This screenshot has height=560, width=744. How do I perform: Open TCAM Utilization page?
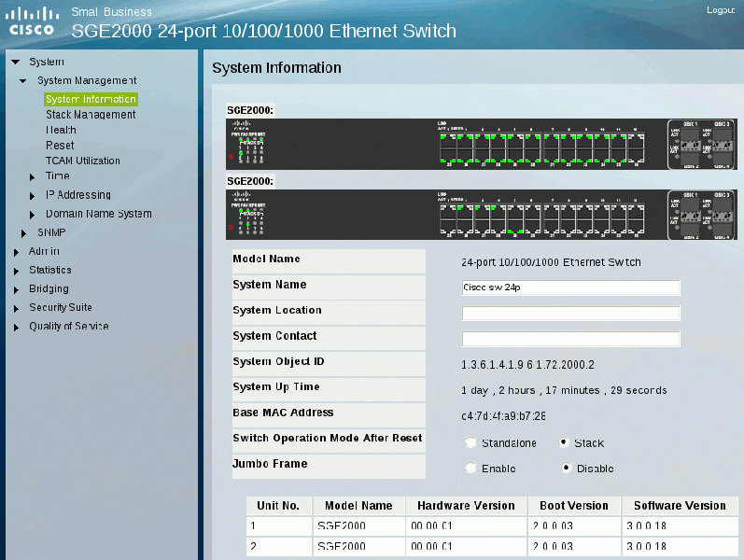tap(82, 161)
